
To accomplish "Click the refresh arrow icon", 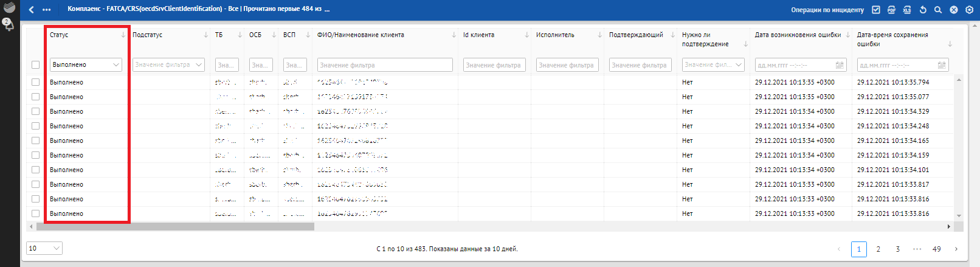I will coord(923,10).
